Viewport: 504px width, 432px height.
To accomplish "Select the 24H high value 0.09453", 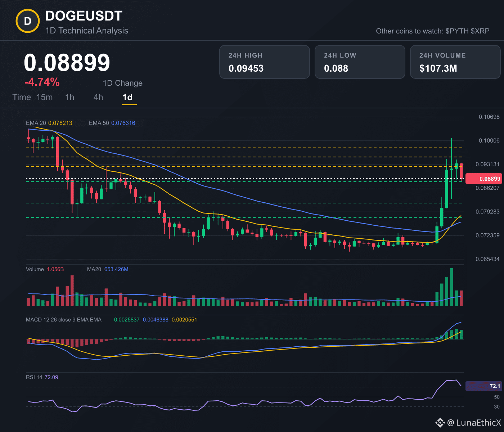I will click(x=246, y=68).
